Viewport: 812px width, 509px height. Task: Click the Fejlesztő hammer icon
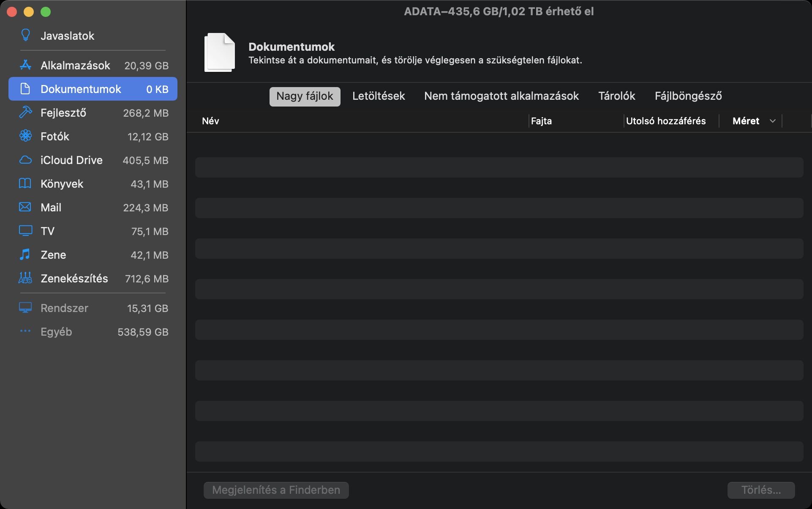coord(25,112)
